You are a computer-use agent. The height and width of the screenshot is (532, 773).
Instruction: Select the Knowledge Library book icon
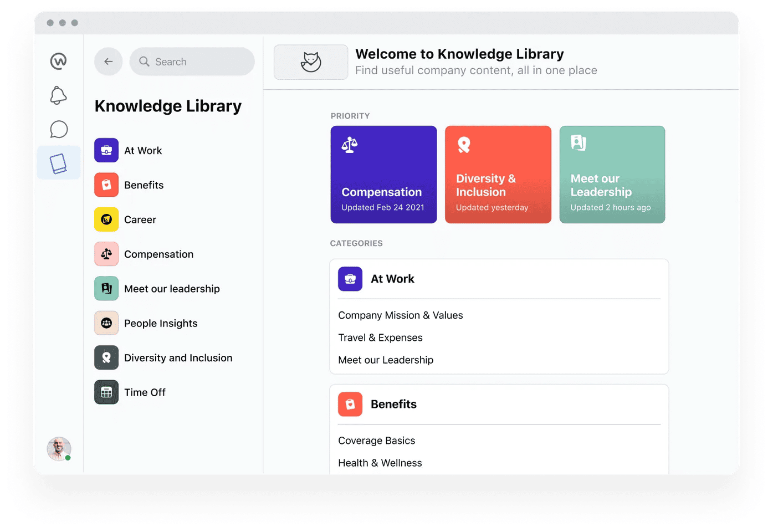click(59, 162)
